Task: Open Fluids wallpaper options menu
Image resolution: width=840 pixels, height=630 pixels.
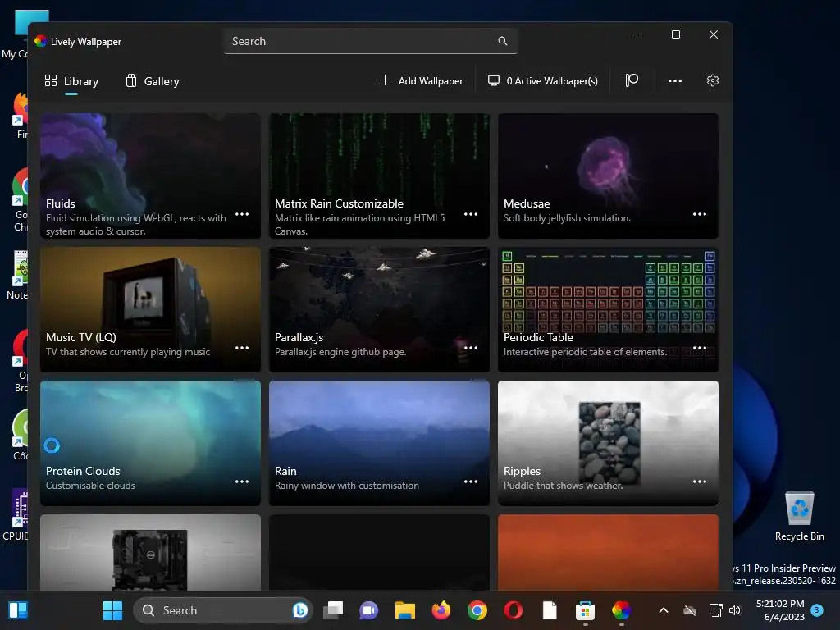Action: [242, 214]
